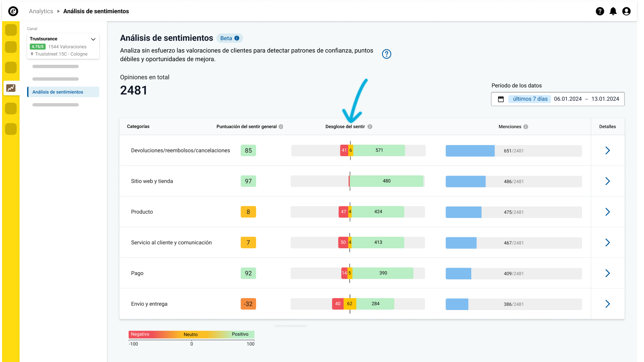The image size is (644, 362).
Task: Click the orange score -32 badge
Action: click(x=248, y=304)
